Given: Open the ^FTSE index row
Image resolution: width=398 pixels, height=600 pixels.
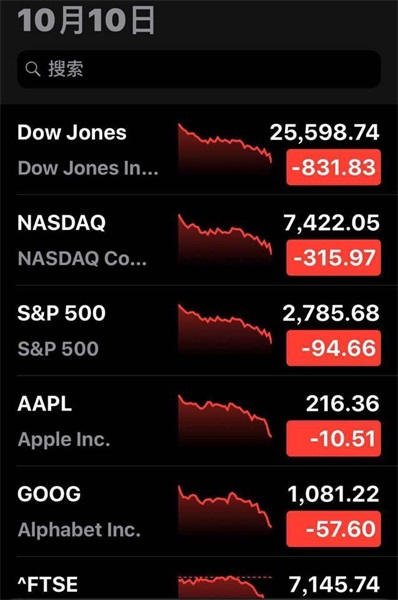Looking at the screenshot, I should [x=199, y=578].
